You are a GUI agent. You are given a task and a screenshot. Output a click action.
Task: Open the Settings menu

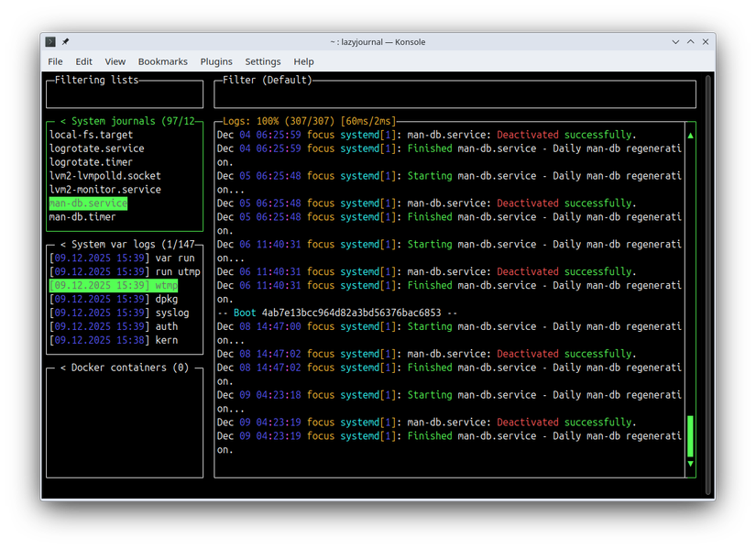click(263, 61)
